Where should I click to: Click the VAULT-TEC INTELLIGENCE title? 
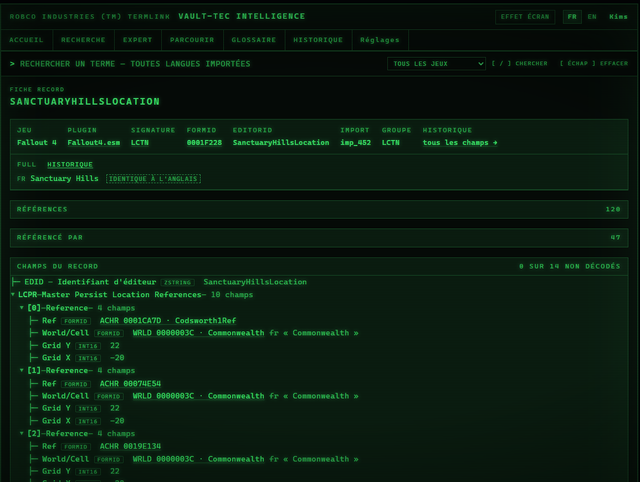(x=242, y=16)
